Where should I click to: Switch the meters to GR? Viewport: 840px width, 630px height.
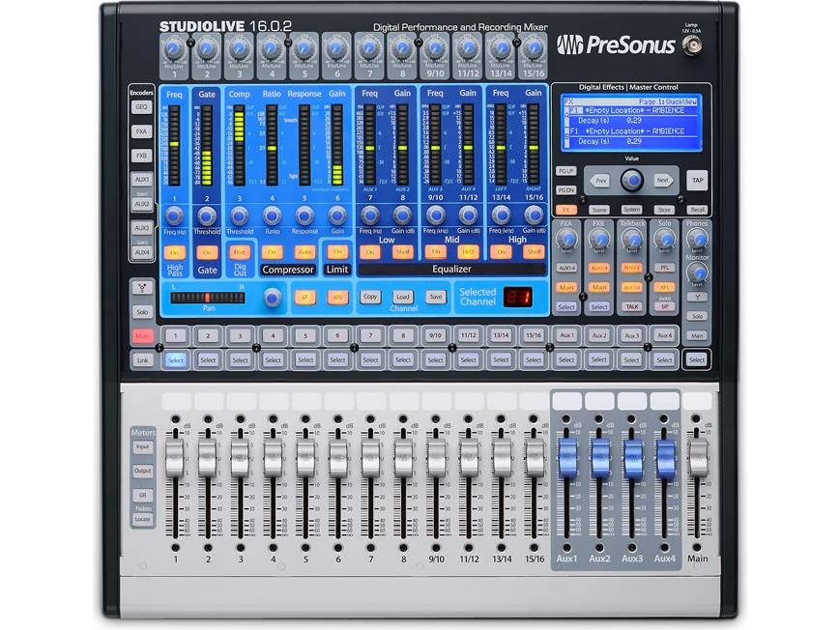(x=142, y=495)
